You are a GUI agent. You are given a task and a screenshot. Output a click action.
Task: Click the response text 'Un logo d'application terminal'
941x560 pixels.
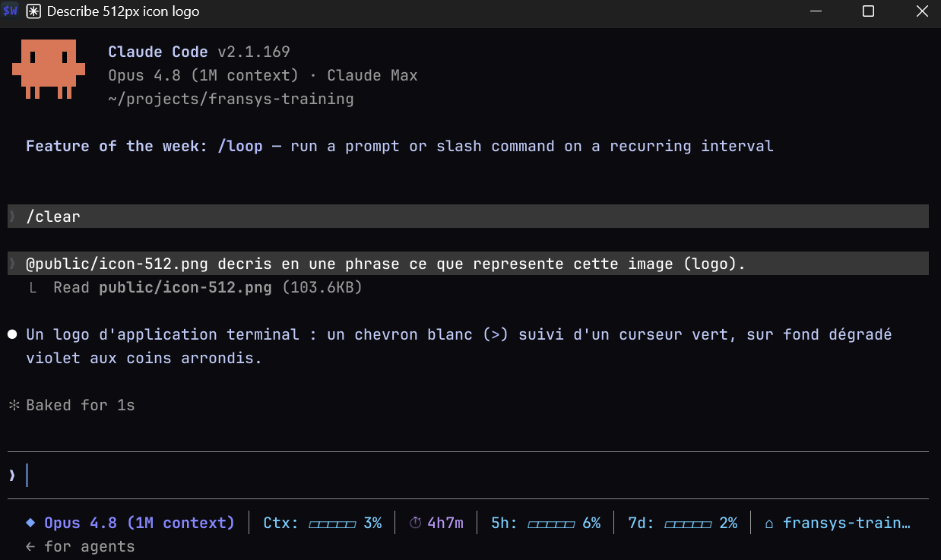click(x=163, y=334)
